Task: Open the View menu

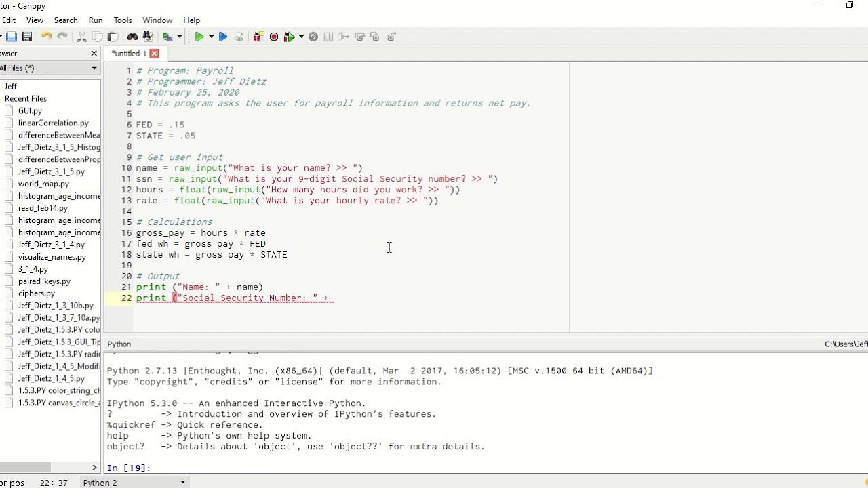Action: pos(35,20)
